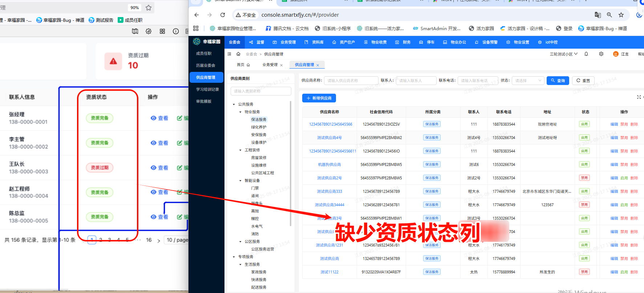
Task: Click the category tree vertical scrollbar
Action: tap(290, 163)
